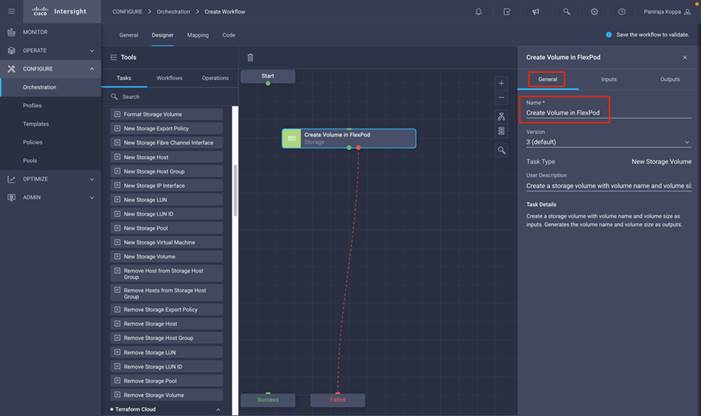The width and height of the screenshot is (701, 416).
Task: Click the announcements megaphone icon
Action: click(536, 12)
